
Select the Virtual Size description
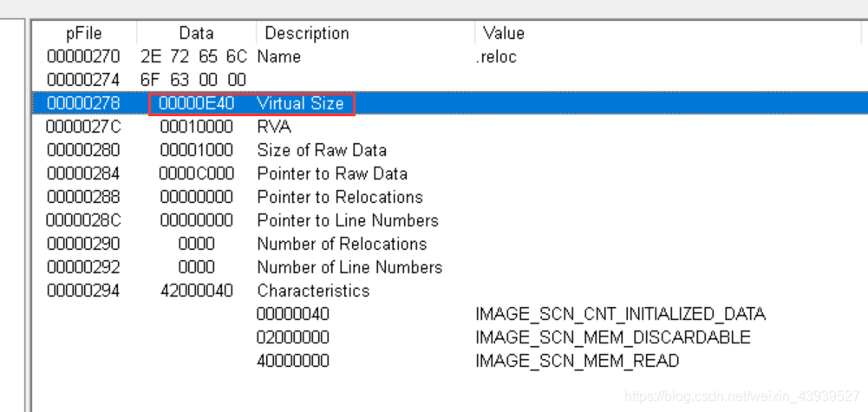[x=301, y=103]
